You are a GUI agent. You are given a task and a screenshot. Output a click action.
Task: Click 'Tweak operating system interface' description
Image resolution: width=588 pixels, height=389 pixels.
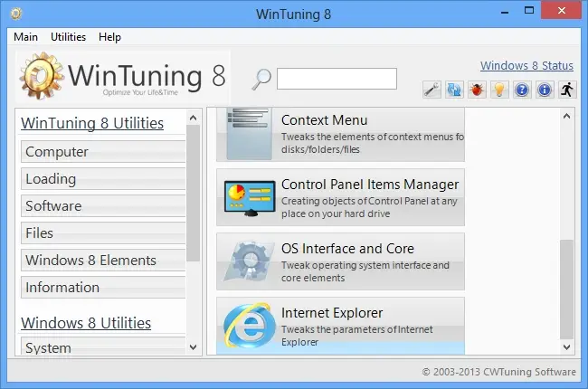[365, 271]
